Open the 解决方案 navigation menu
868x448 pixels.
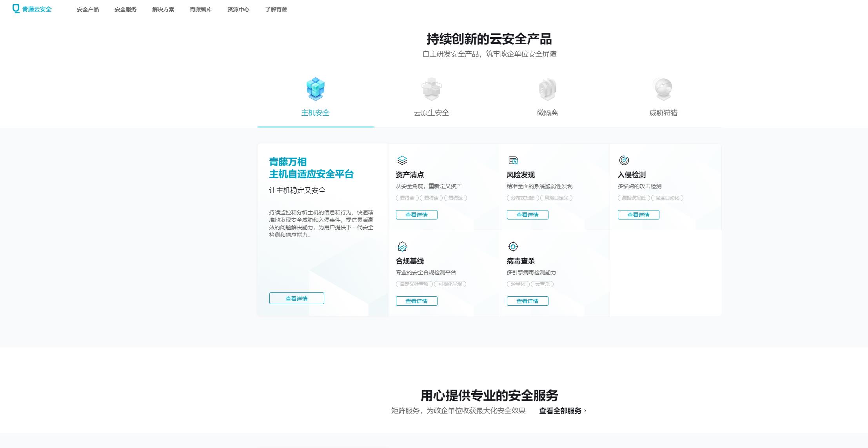coord(163,9)
